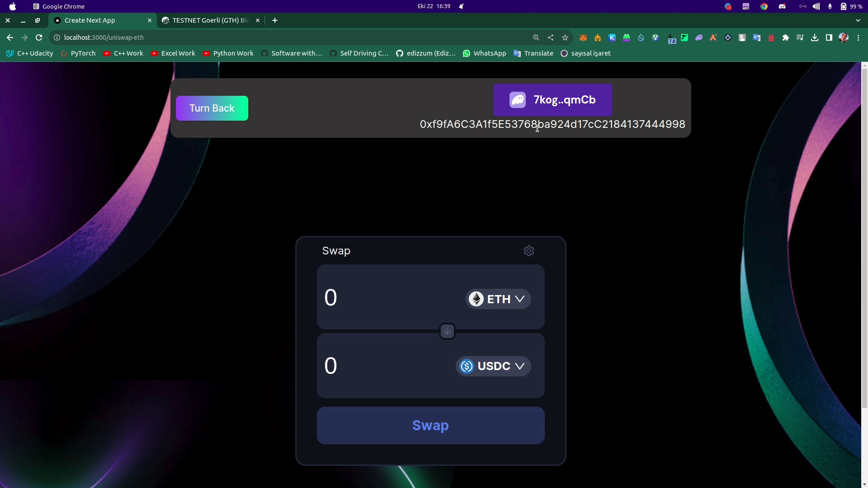Click the 7kog..qmCb wallet button
This screenshot has height=488, width=868.
tap(552, 100)
